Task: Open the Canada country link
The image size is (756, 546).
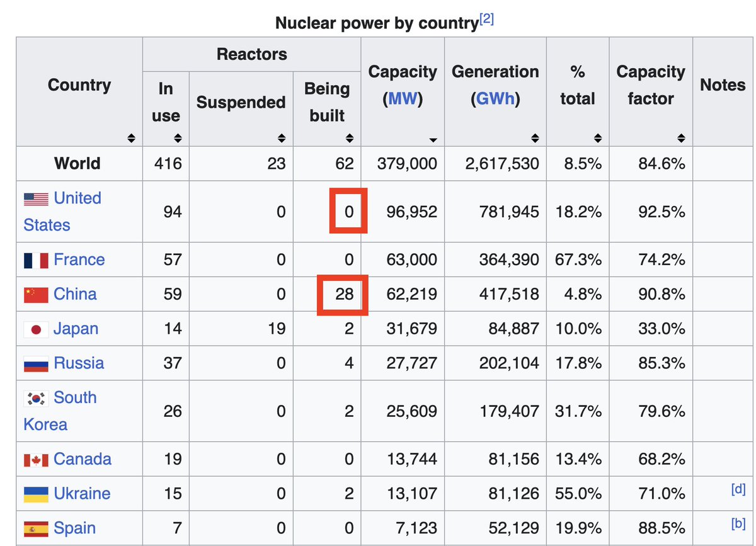Action: (83, 459)
